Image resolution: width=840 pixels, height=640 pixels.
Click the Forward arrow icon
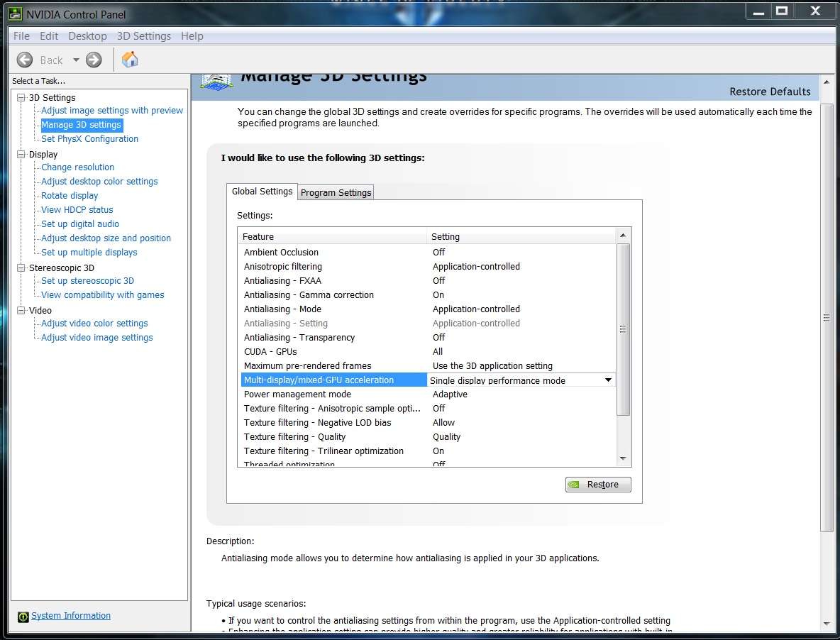click(94, 60)
